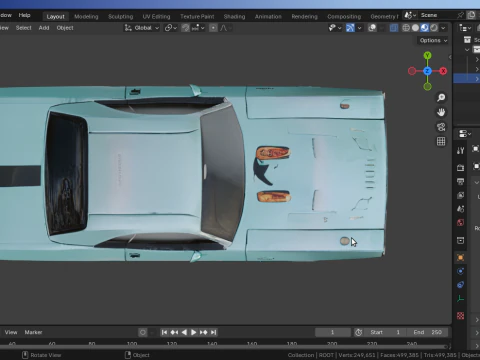Select wireframe viewport shading

pos(406,28)
